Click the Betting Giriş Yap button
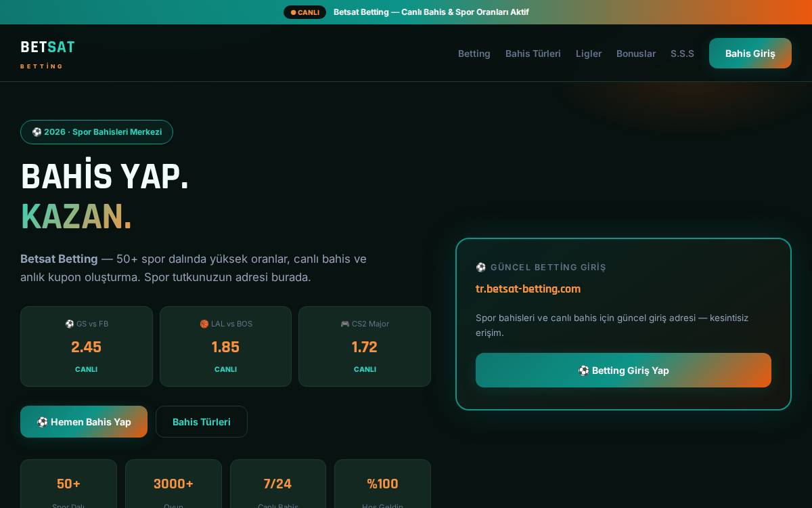812x508 pixels. pyautogui.click(x=623, y=371)
